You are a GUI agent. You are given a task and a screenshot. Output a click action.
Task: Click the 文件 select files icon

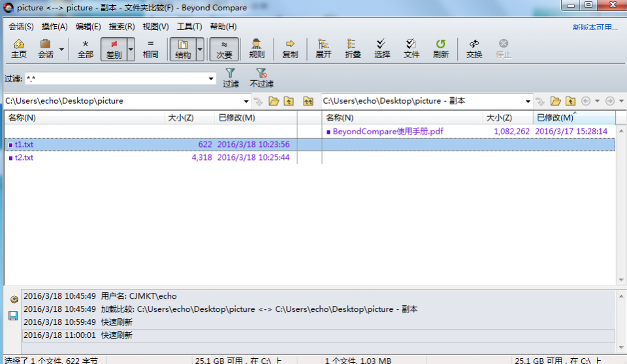pos(411,49)
